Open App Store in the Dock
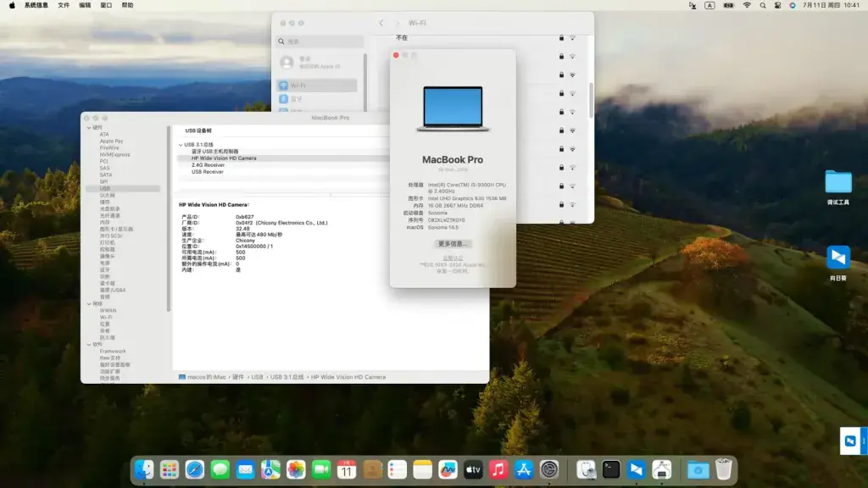The height and width of the screenshot is (488, 868). tap(524, 469)
